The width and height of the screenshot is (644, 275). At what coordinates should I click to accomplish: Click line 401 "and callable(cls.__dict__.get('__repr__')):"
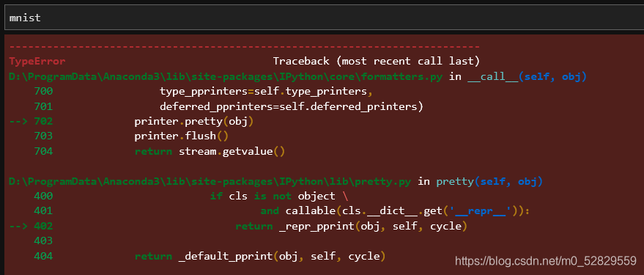(396, 211)
